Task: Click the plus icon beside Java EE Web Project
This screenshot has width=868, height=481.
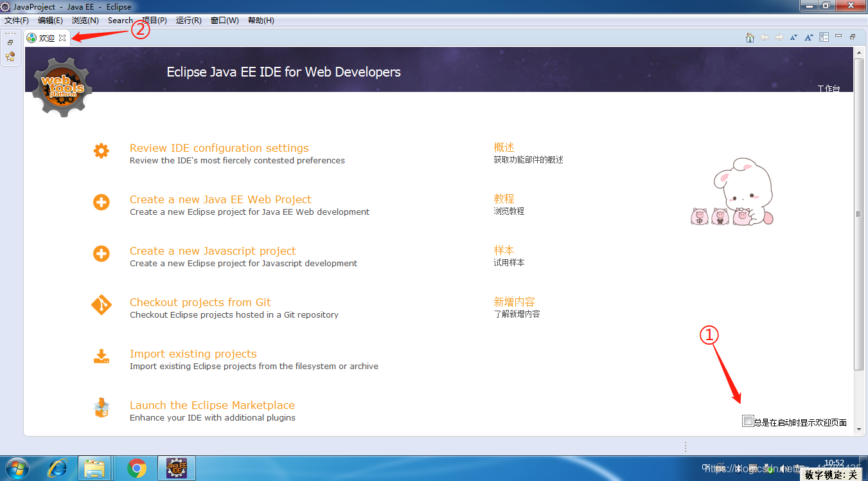Action: [102, 202]
